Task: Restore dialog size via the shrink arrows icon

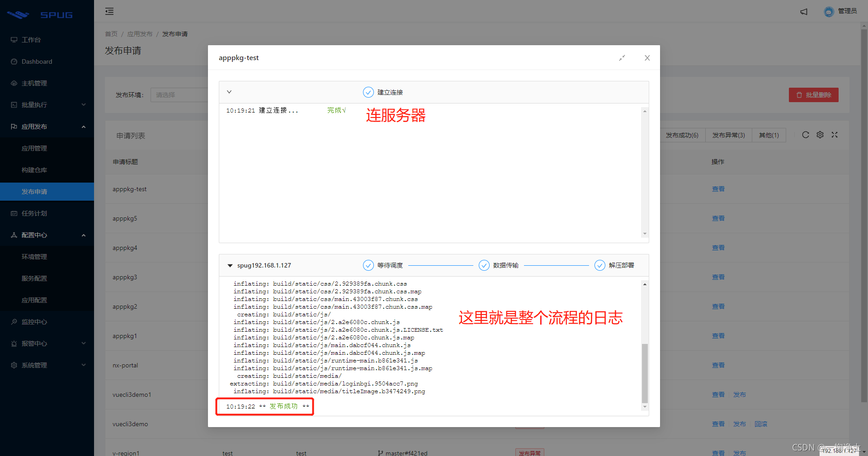Action: [x=622, y=58]
